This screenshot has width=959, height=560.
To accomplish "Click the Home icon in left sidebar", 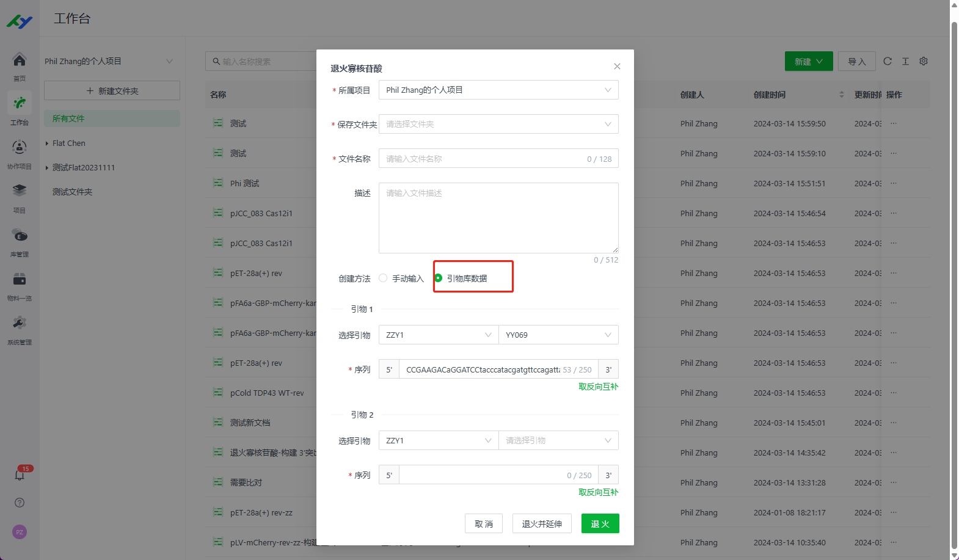I will pyautogui.click(x=20, y=60).
